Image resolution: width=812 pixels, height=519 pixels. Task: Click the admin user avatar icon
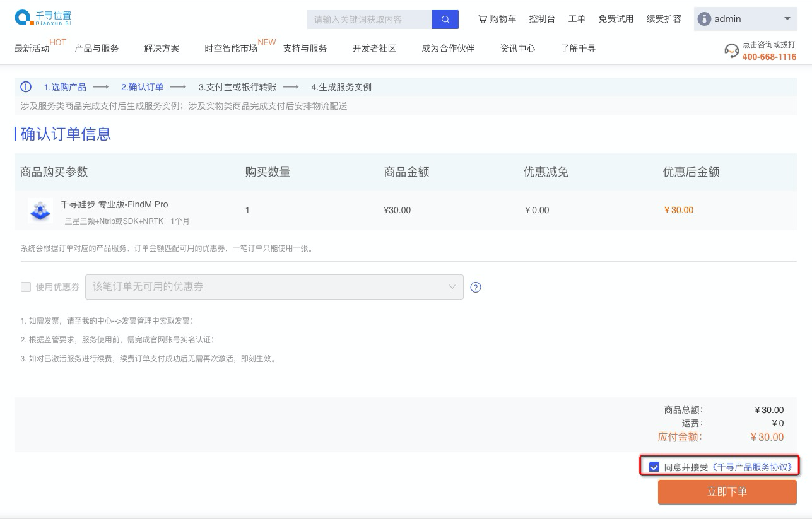click(704, 19)
